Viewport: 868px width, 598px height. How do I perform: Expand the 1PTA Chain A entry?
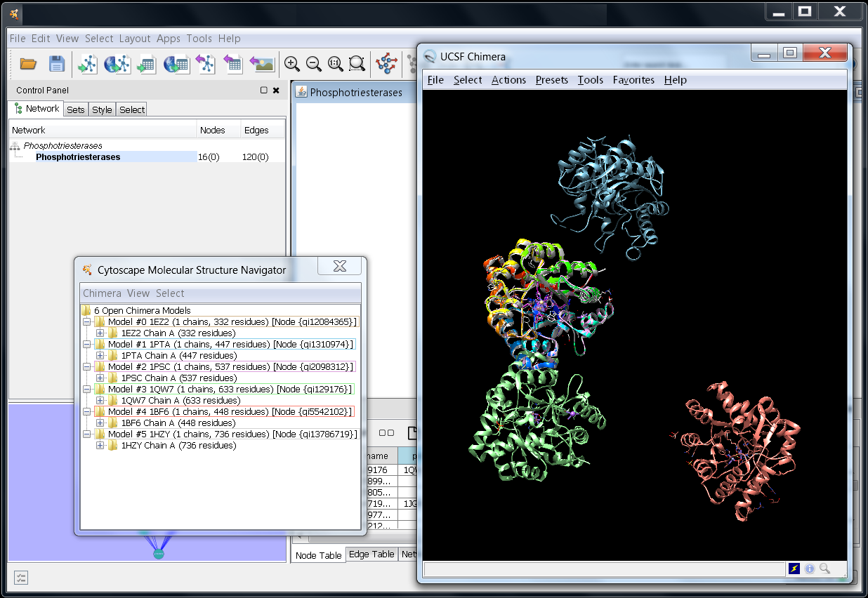point(100,356)
